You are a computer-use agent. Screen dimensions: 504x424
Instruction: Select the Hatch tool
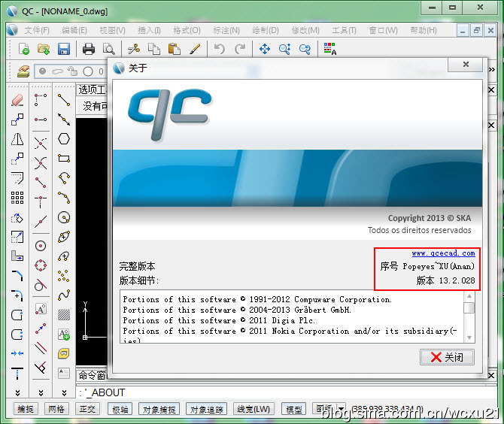64,314
